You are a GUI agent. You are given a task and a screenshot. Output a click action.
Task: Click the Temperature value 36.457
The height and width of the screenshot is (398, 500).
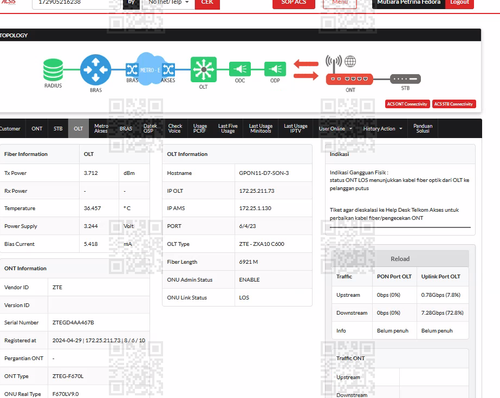click(92, 208)
